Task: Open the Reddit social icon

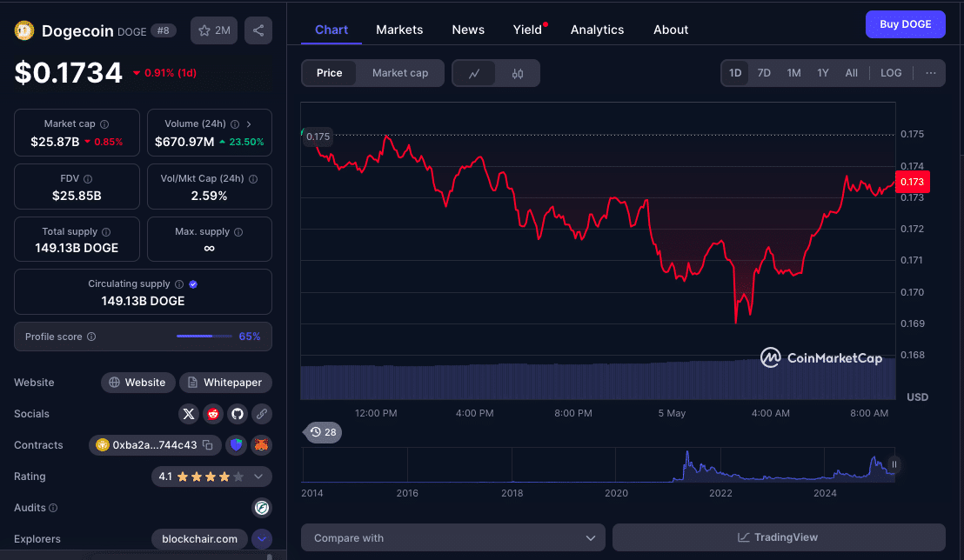Action: click(213, 414)
